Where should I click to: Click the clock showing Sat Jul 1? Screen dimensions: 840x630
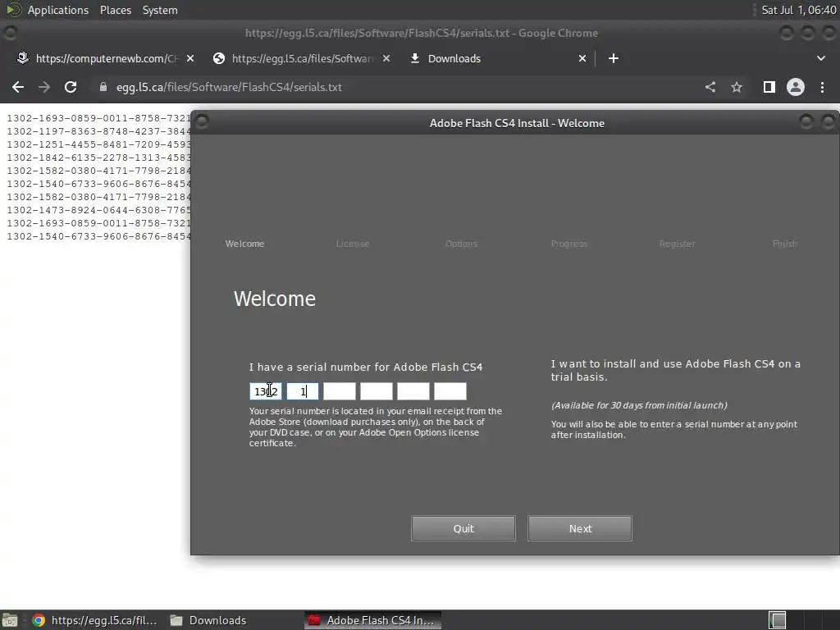click(x=798, y=10)
